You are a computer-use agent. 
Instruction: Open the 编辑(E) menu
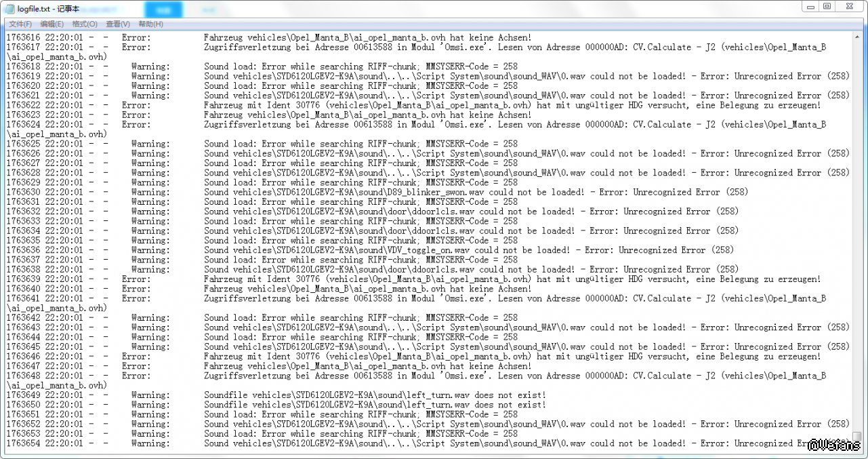coord(52,24)
